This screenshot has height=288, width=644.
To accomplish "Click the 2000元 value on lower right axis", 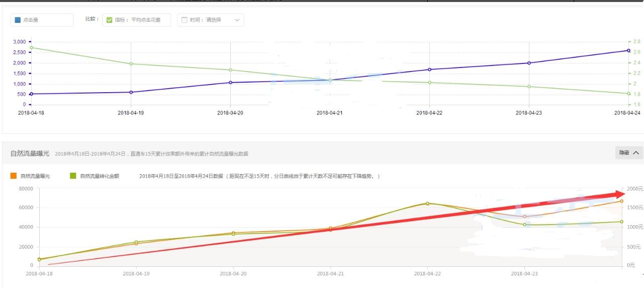I will pyautogui.click(x=634, y=189).
